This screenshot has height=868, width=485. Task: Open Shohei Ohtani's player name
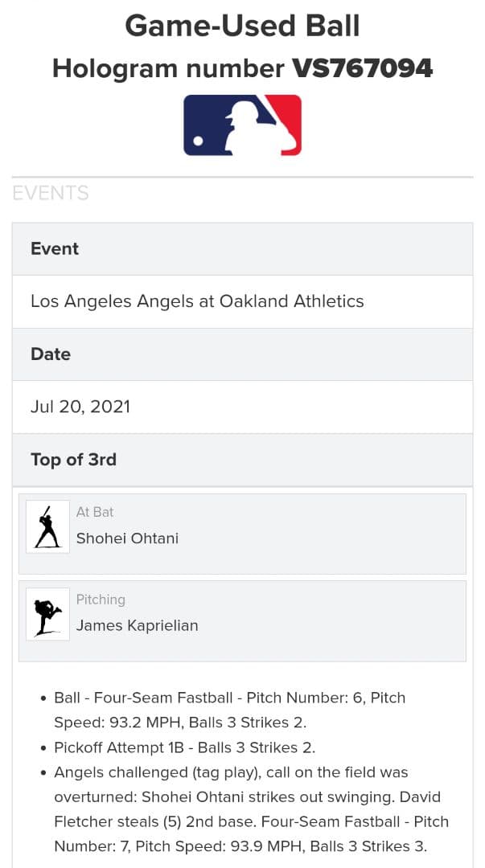click(x=127, y=538)
